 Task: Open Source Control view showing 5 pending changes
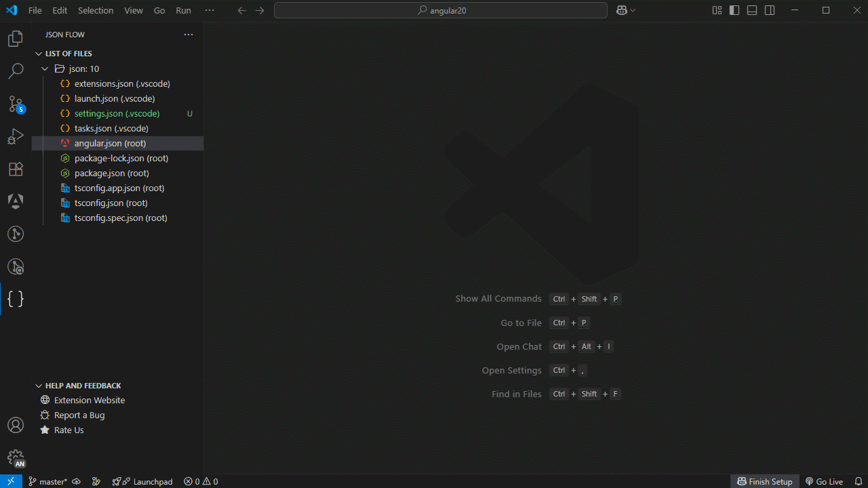(15, 104)
